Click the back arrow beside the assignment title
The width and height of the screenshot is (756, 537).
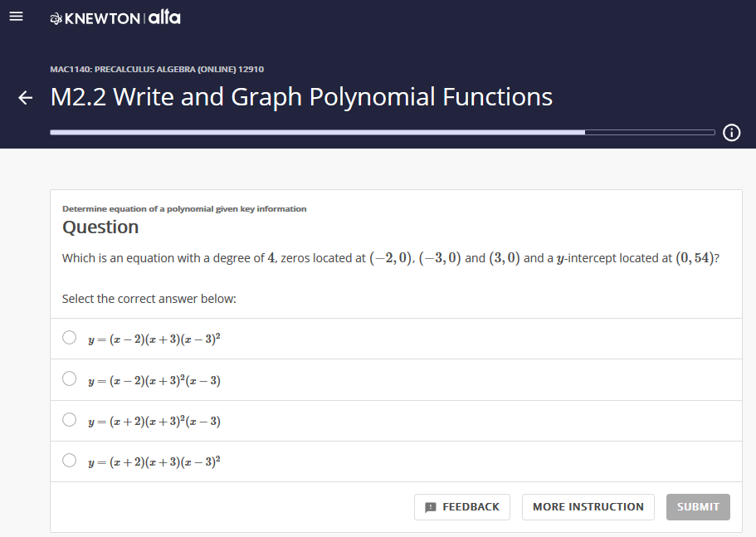[24, 98]
